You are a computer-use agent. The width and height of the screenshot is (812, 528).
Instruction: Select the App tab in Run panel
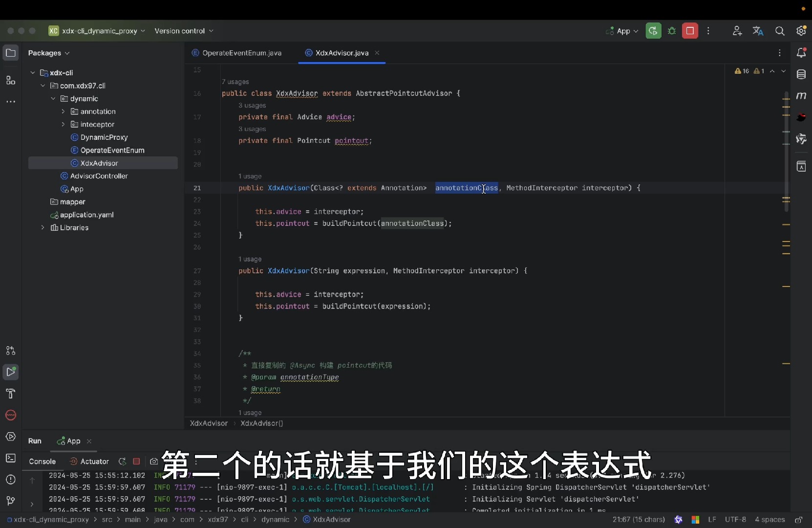point(69,441)
